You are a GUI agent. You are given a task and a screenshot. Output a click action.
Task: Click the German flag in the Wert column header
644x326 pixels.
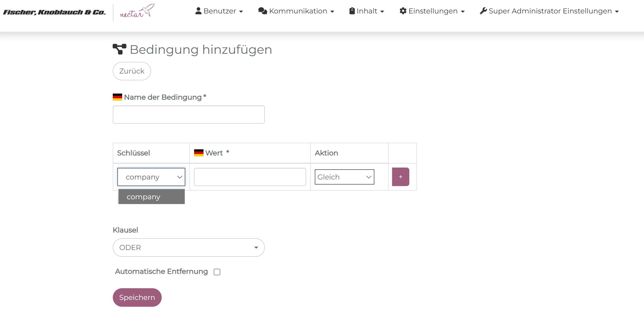pos(199,153)
